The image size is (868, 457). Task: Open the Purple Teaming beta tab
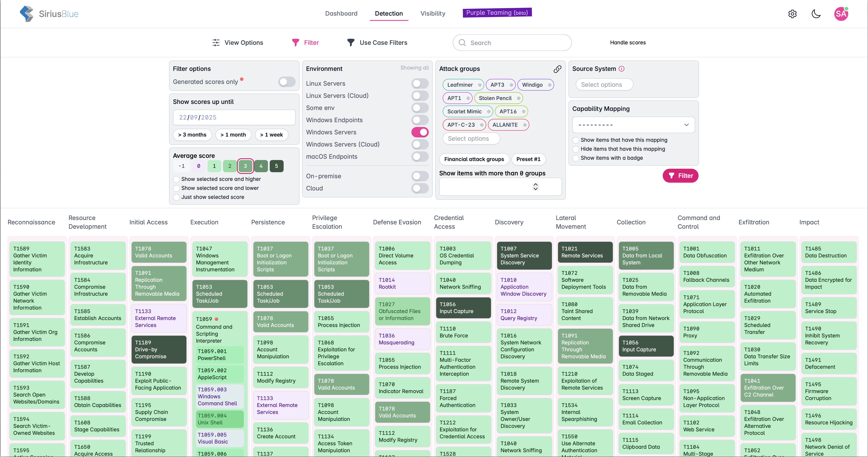tap(497, 13)
